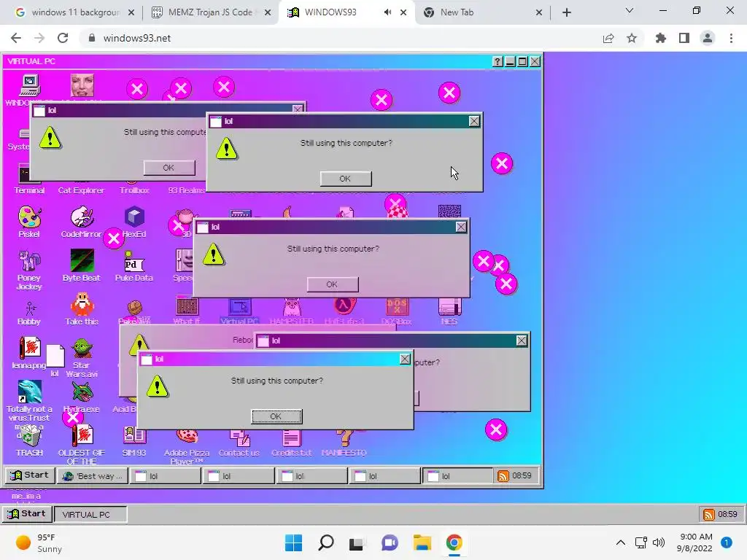
Task: Open File Explorer from the Windows taskbar
Action: coord(422,542)
